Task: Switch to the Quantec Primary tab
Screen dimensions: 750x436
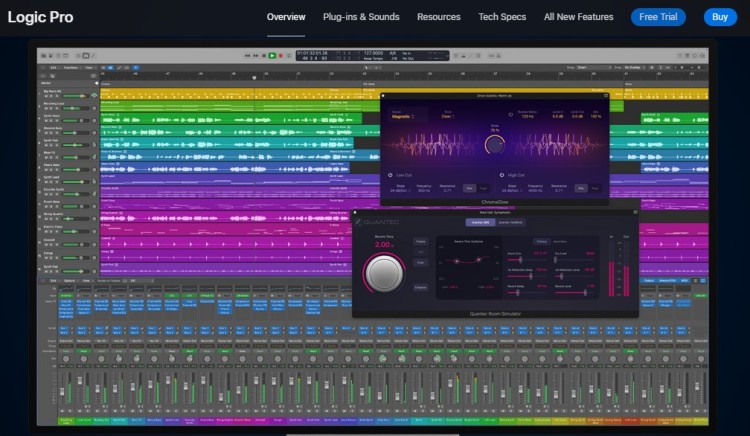Action: pyautogui.click(x=541, y=241)
